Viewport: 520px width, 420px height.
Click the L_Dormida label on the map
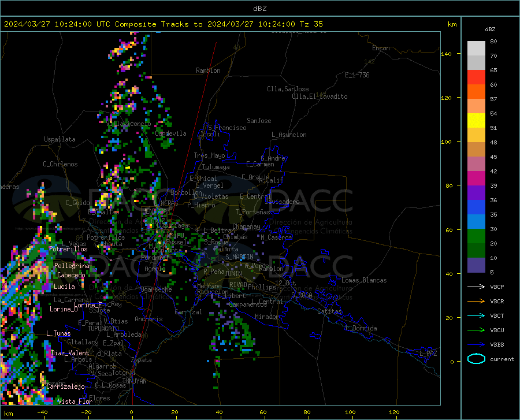tap(361, 328)
